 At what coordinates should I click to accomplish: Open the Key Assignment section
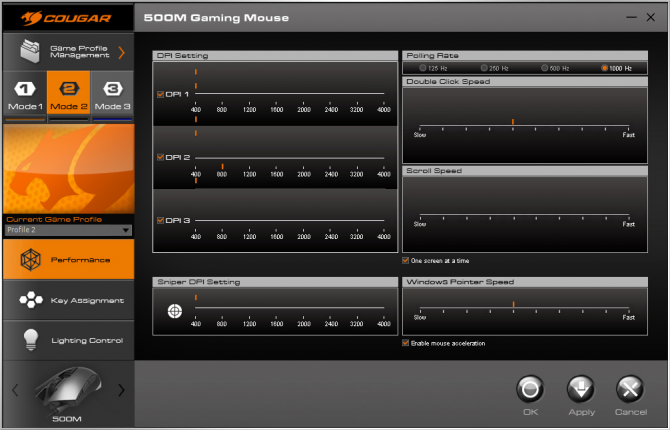(x=68, y=300)
